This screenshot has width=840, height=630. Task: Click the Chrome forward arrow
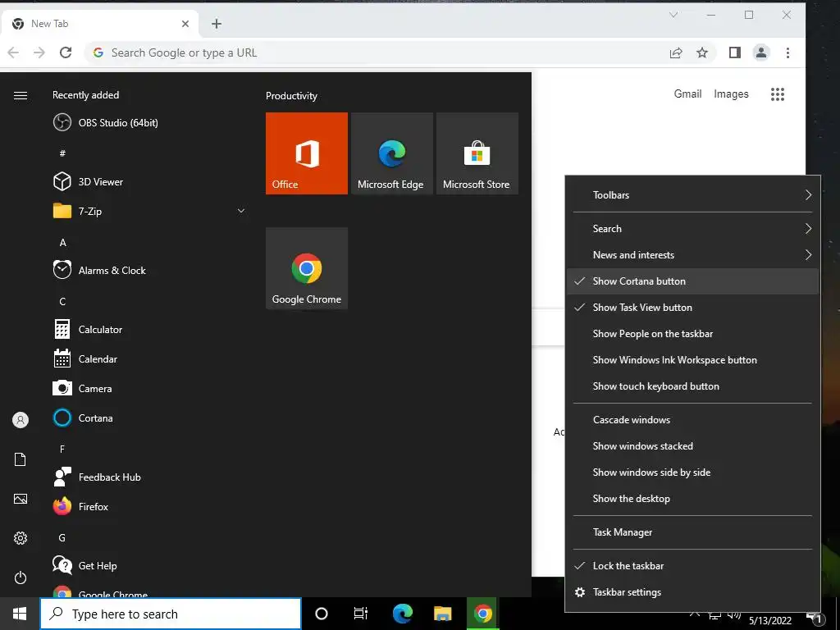click(x=39, y=52)
